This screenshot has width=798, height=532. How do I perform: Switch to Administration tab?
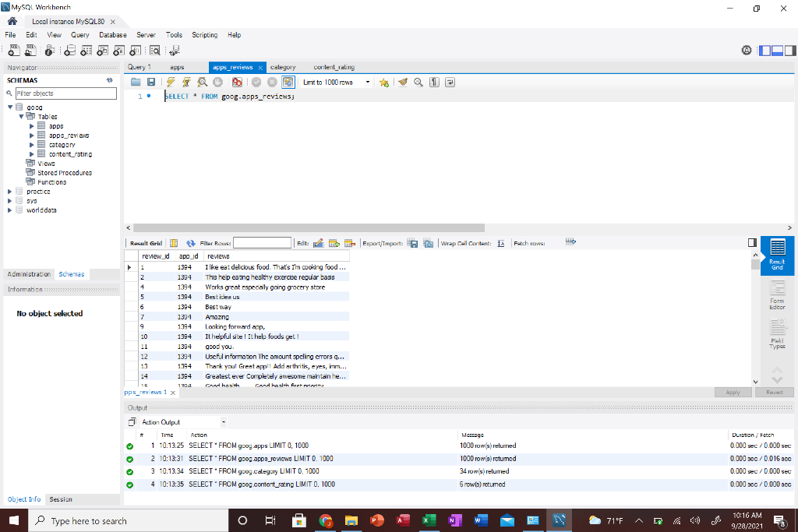coord(29,274)
